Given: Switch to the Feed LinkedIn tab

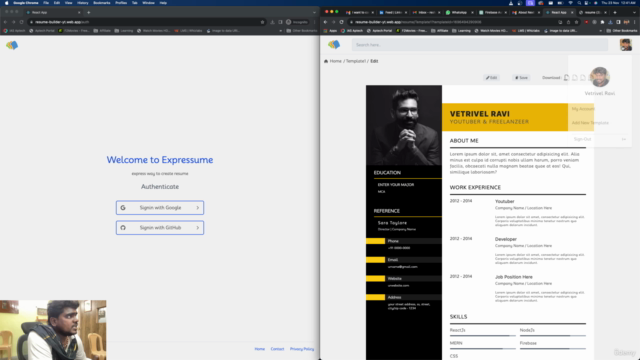Looking at the screenshot, I should point(393,12).
